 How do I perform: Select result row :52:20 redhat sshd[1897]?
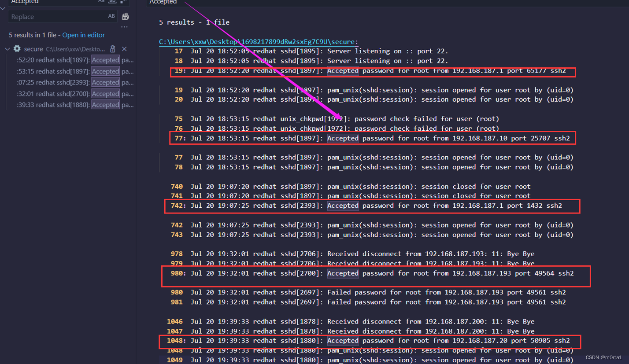point(75,60)
